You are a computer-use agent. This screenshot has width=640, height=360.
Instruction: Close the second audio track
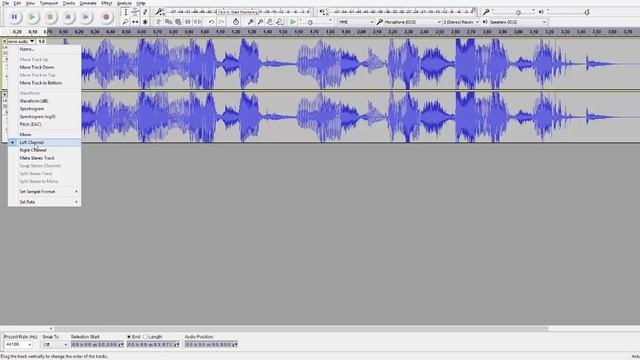[x=4, y=94]
